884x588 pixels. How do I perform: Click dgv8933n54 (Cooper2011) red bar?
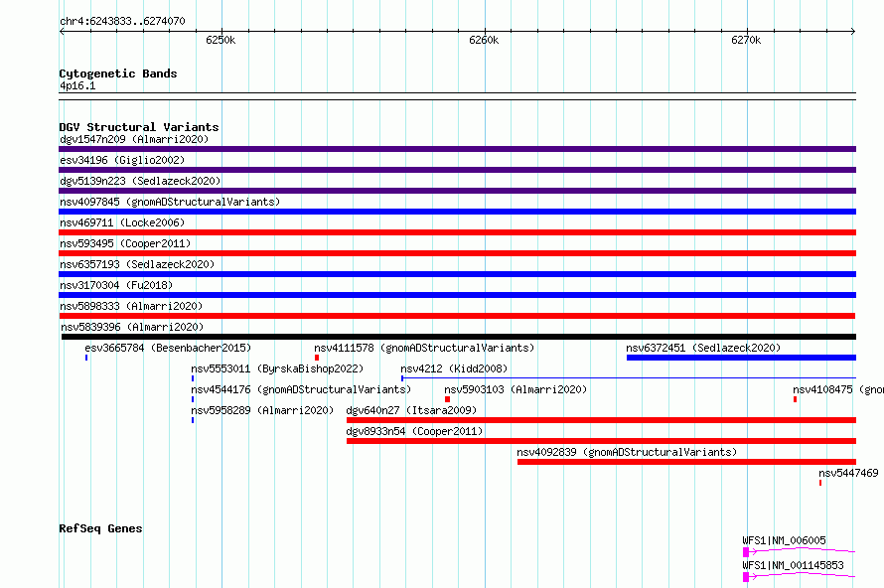(602, 441)
